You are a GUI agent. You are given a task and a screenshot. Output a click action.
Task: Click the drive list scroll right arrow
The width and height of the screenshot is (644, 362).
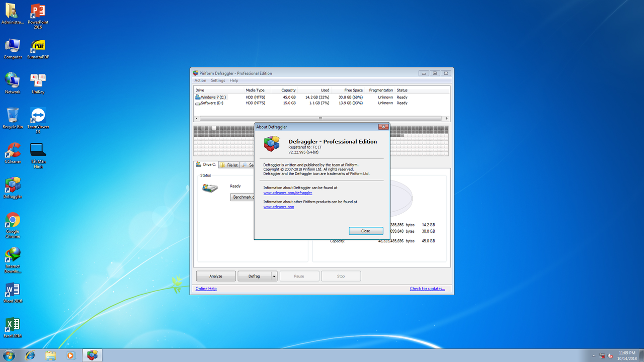tap(447, 119)
